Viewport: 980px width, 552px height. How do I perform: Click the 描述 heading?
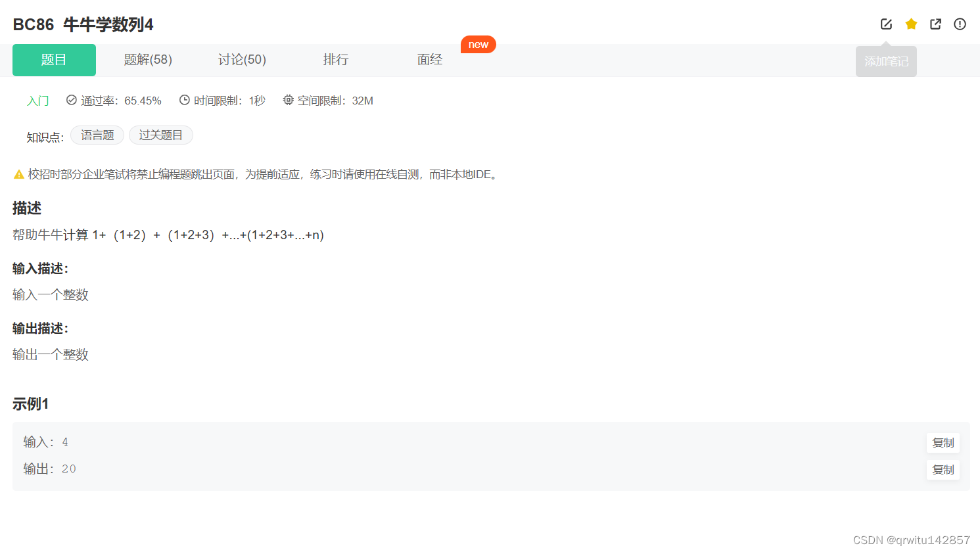point(27,208)
